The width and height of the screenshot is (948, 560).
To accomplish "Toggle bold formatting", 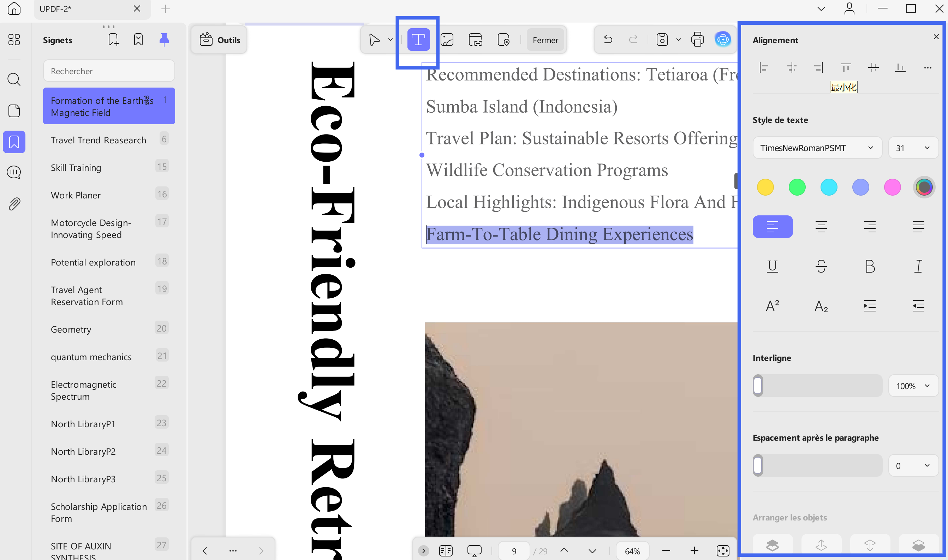I will point(870,267).
